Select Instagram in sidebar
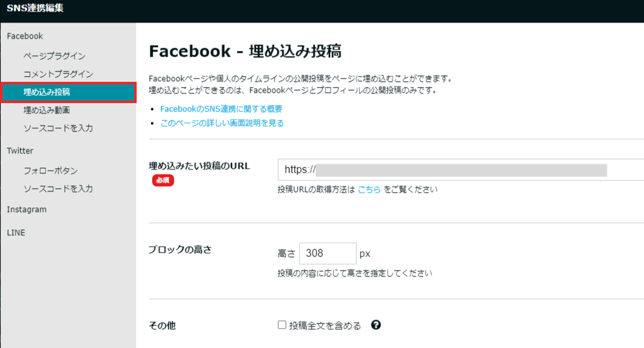Image resolution: width=644 pixels, height=348 pixels. tap(26, 209)
